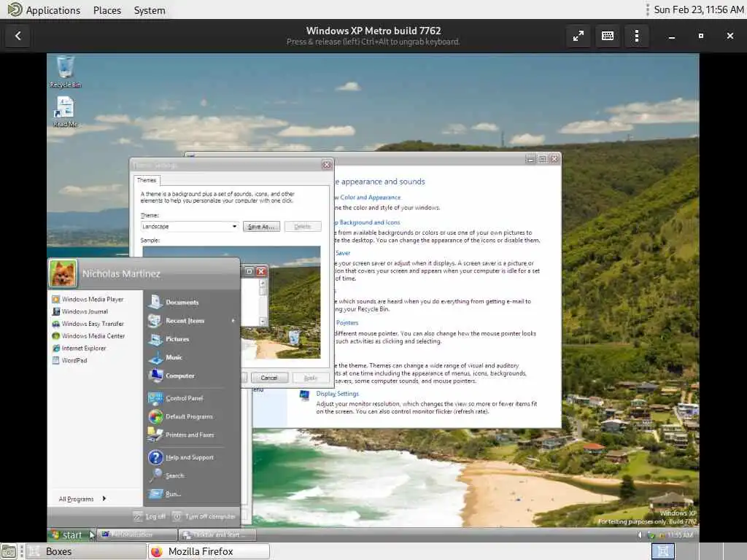Switch to Boxes in GNOME panel
Screen dimensions: 747x560
[x=86, y=551]
